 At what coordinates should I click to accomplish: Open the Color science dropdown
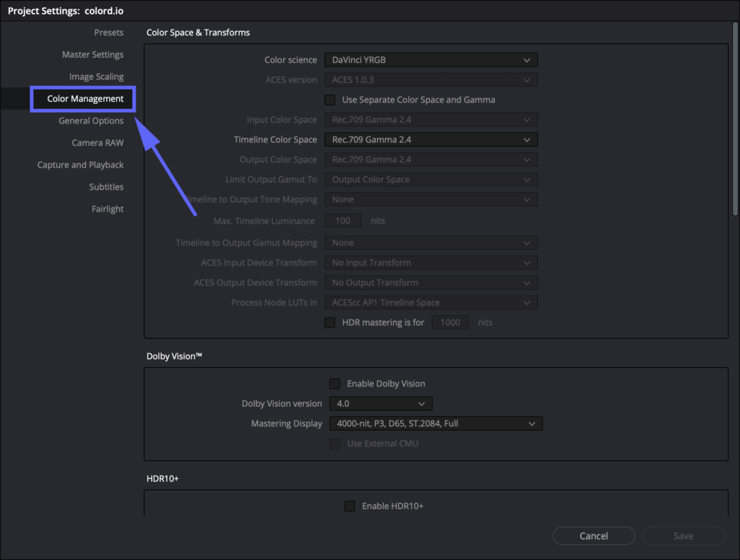coord(431,59)
